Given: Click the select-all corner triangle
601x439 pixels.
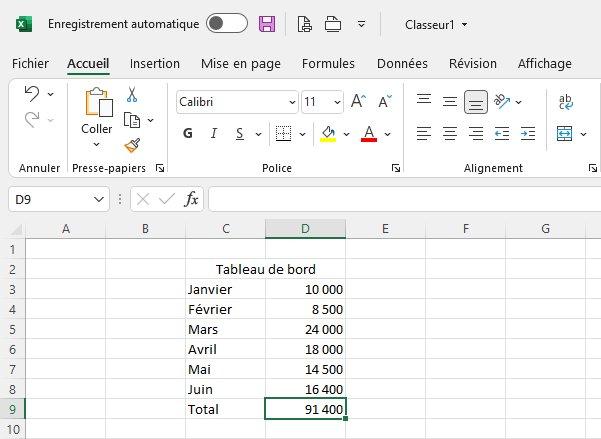Looking at the screenshot, I should coord(16,229).
